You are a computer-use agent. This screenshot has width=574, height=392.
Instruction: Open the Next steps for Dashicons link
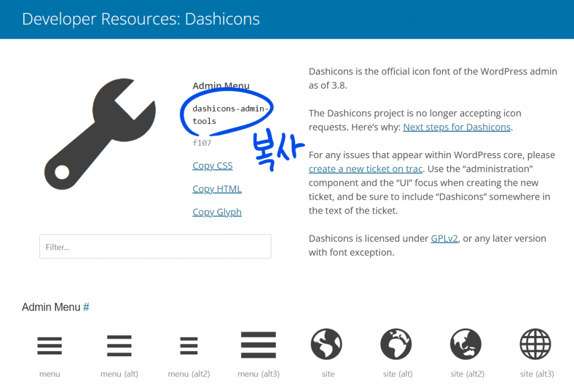coord(457,127)
